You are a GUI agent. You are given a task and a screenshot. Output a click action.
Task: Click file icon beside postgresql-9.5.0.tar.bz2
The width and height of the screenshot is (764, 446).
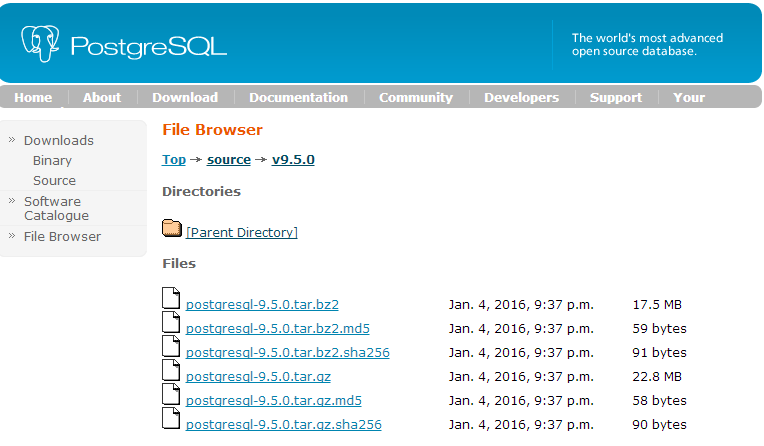(x=171, y=298)
